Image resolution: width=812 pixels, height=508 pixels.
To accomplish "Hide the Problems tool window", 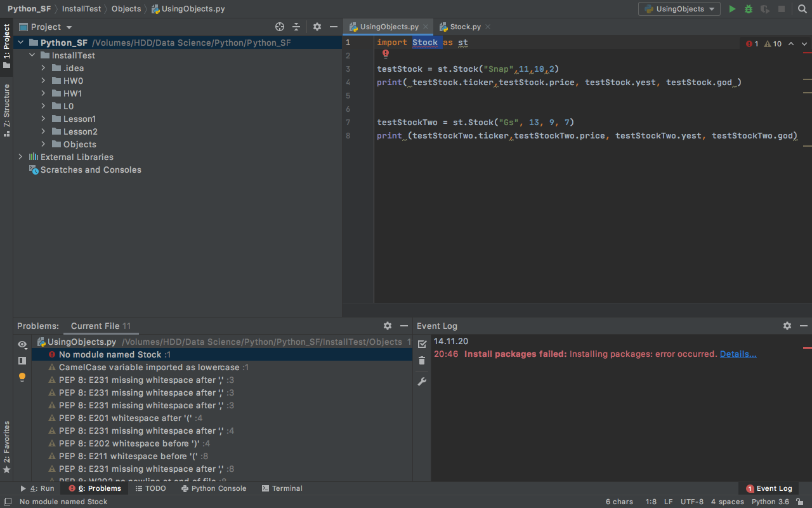I will coord(404,326).
